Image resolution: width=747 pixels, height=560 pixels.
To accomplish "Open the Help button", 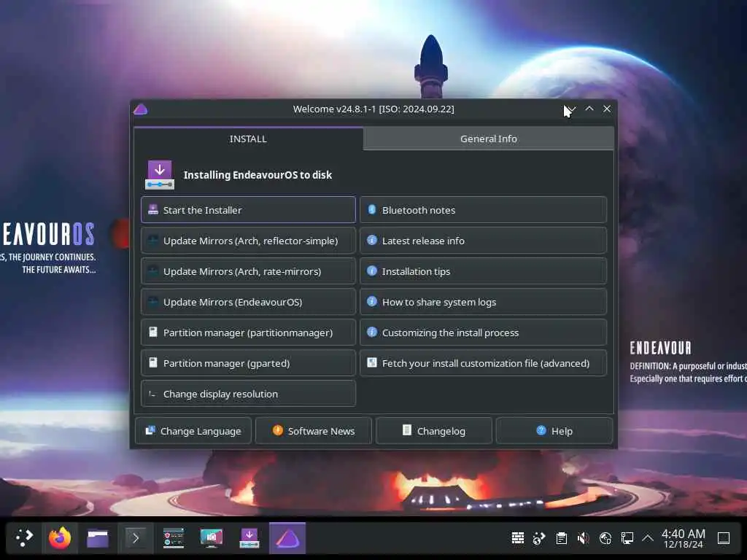I will click(554, 431).
